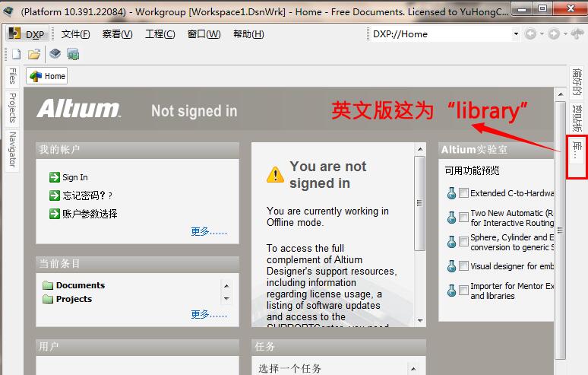This screenshot has width=588, height=375.
Task: Click the Sign In link
Action: (x=75, y=177)
